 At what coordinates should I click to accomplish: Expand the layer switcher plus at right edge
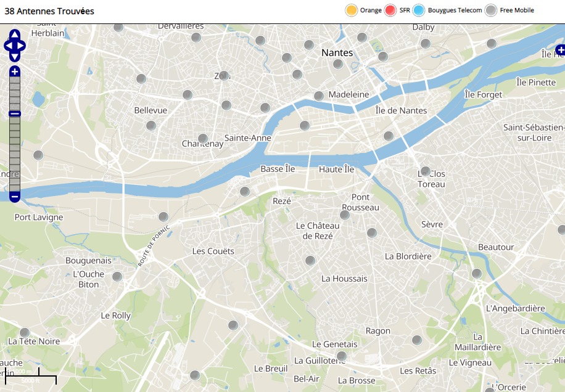click(x=560, y=50)
